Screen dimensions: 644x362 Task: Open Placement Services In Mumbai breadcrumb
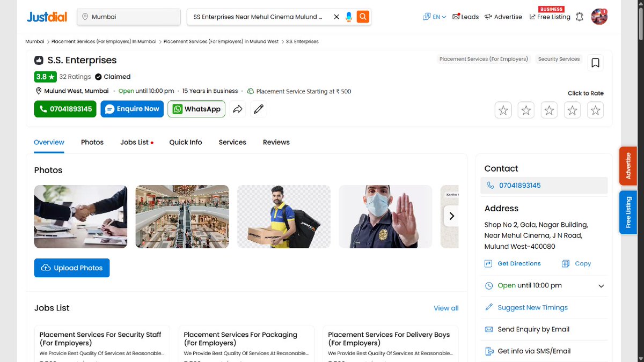[104, 41]
